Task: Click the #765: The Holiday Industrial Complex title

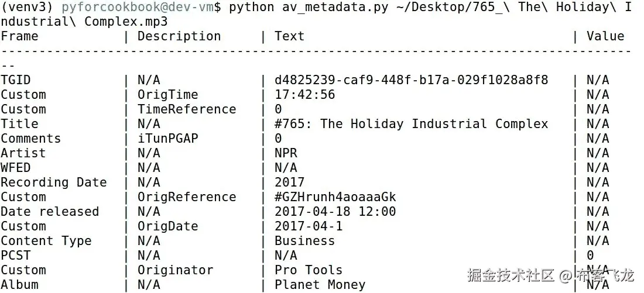Action: click(x=412, y=124)
